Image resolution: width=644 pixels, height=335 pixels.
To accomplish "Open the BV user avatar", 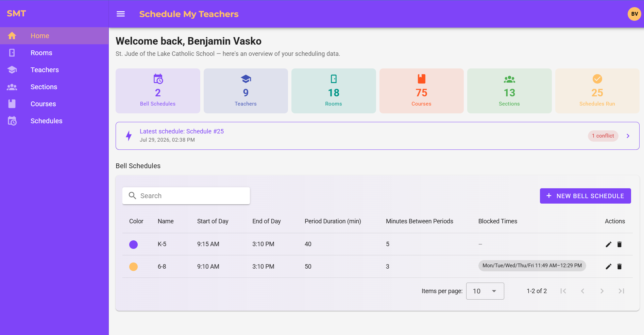I will (x=634, y=14).
